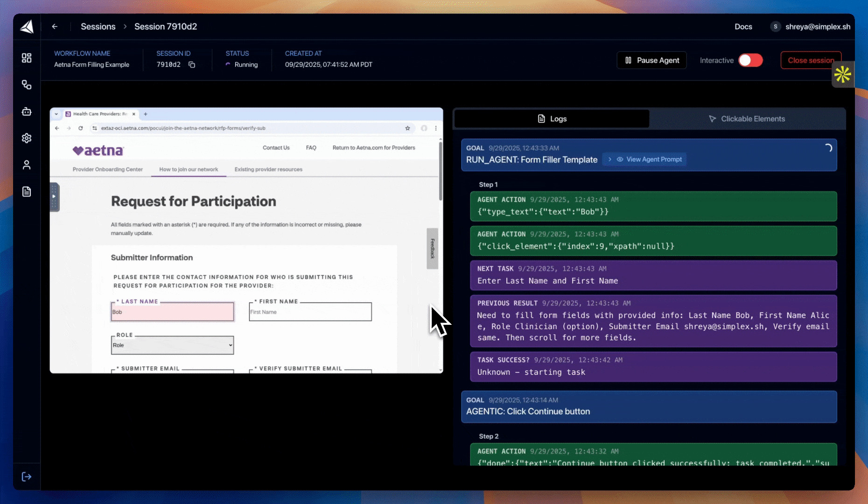Open Provider Onboarding Center tab

108,169
